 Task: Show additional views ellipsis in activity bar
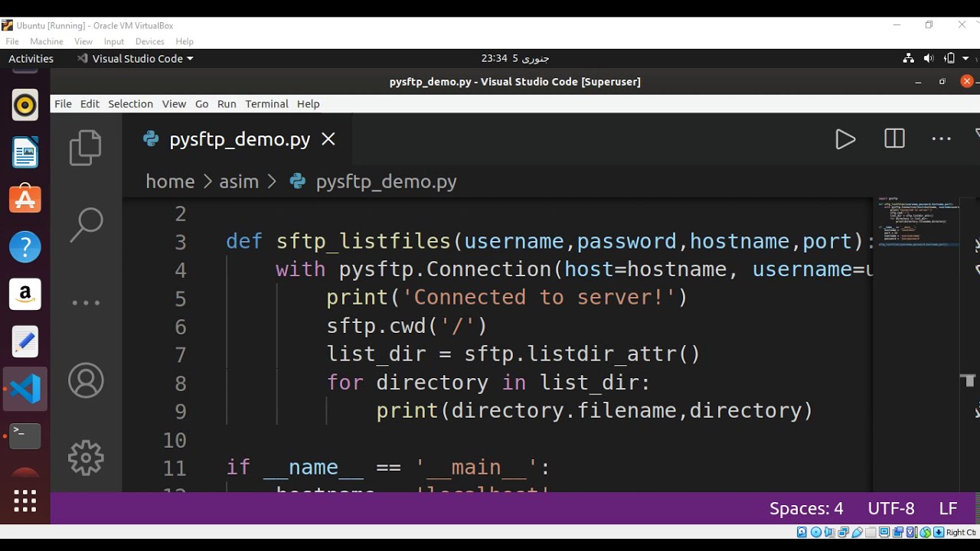tap(86, 302)
